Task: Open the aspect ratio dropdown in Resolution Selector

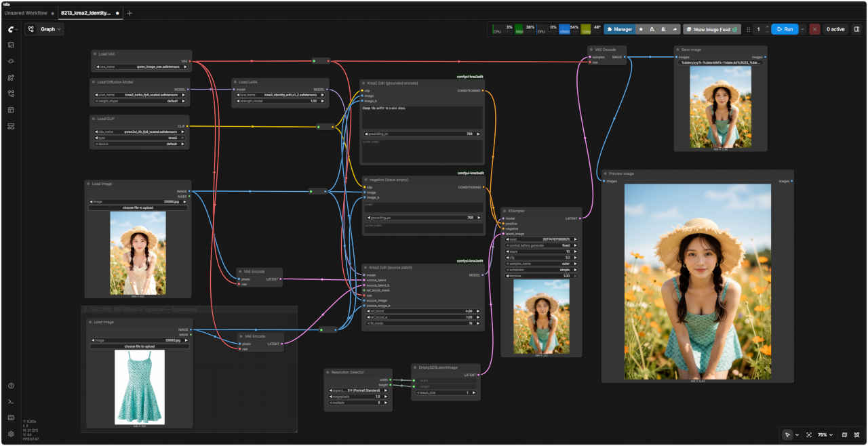Action: (x=358, y=390)
